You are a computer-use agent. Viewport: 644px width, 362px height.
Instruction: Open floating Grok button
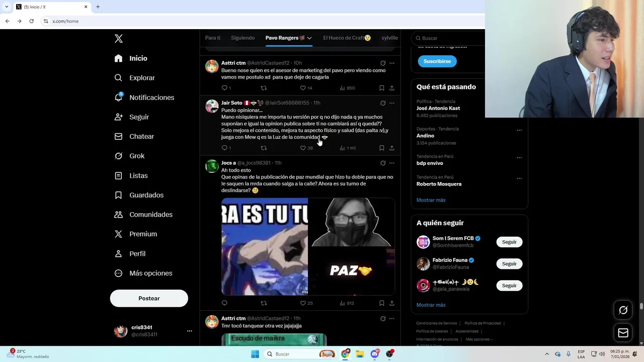click(x=623, y=310)
